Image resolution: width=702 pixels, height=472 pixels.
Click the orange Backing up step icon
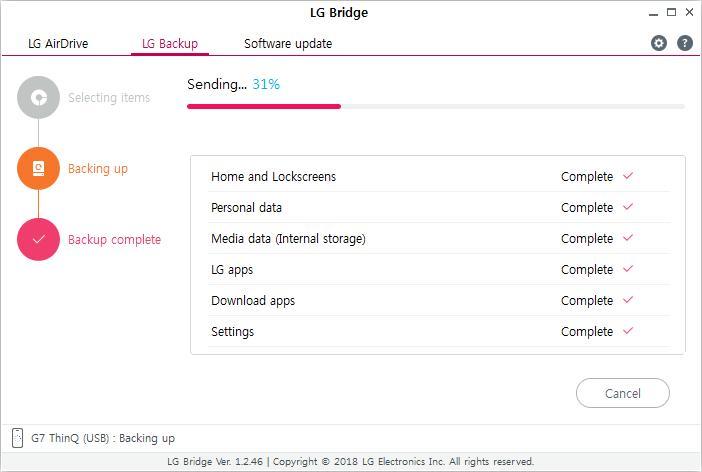39,168
